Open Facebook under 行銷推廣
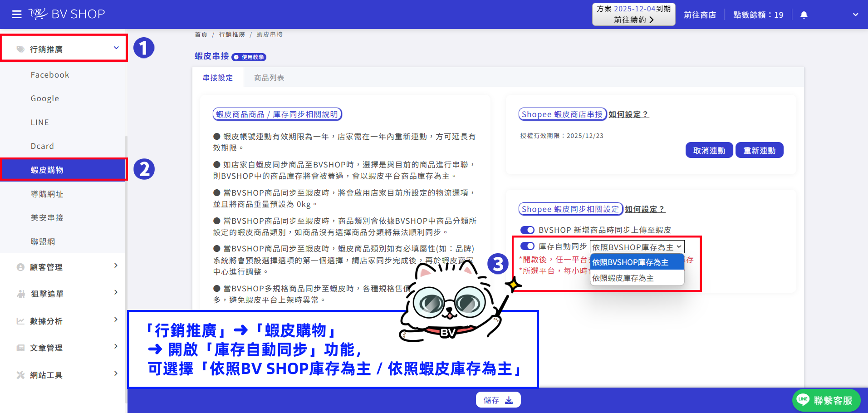Image resolution: width=868 pixels, height=413 pixels. click(50, 75)
